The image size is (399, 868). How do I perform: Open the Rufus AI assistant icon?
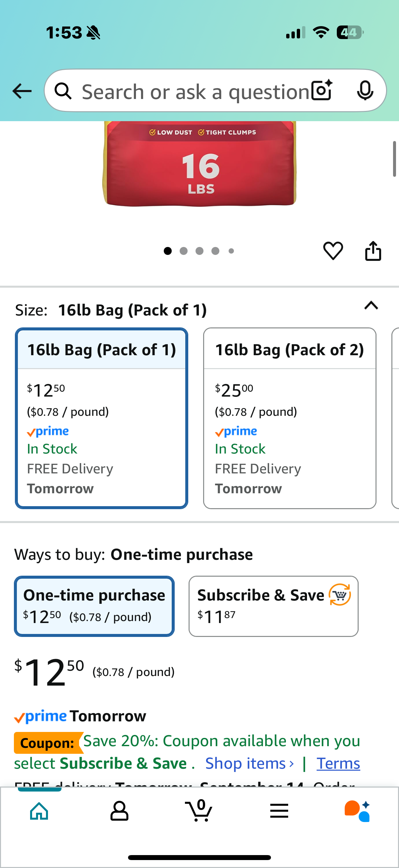[x=357, y=811]
